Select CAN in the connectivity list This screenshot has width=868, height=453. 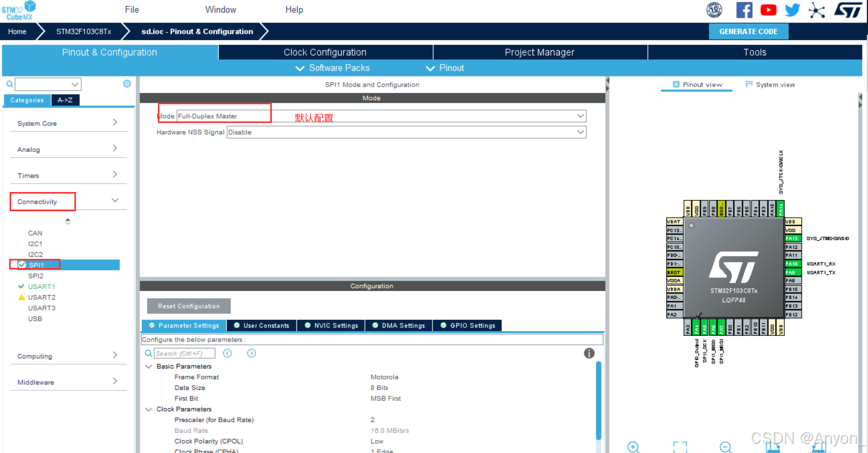click(x=35, y=233)
